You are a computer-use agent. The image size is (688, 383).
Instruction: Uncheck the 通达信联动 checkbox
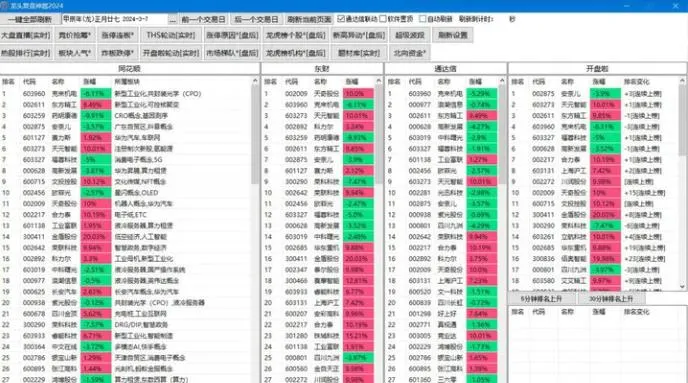[x=341, y=19]
